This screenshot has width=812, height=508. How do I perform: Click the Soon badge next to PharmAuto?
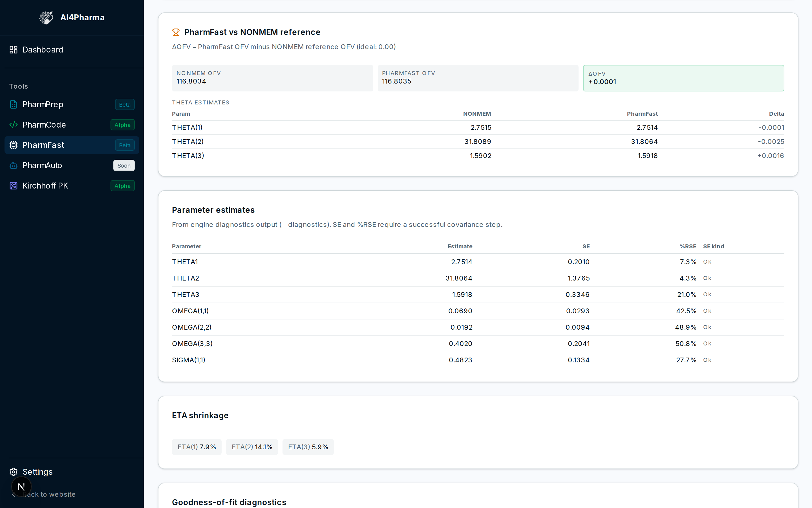pyautogui.click(x=124, y=166)
